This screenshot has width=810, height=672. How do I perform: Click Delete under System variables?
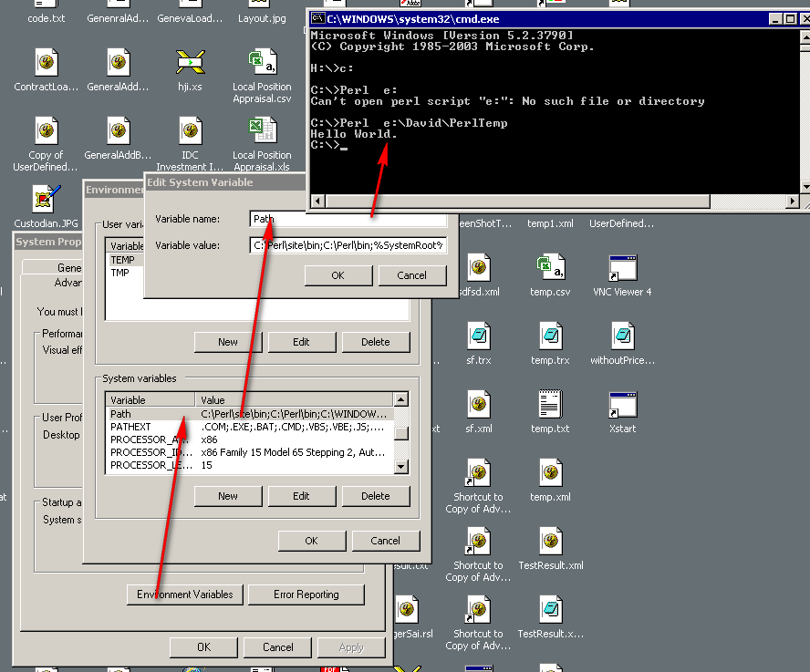pos(376,496)
